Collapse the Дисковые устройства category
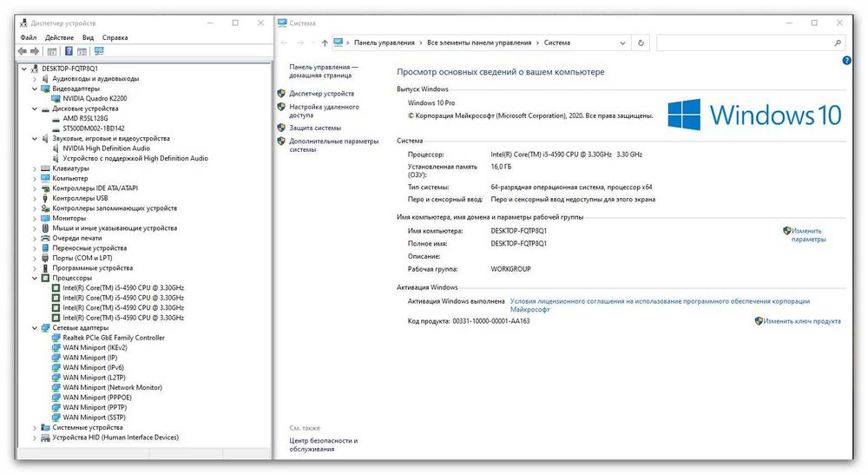Viewport: 868px width, 474px height. pos(35,109)
